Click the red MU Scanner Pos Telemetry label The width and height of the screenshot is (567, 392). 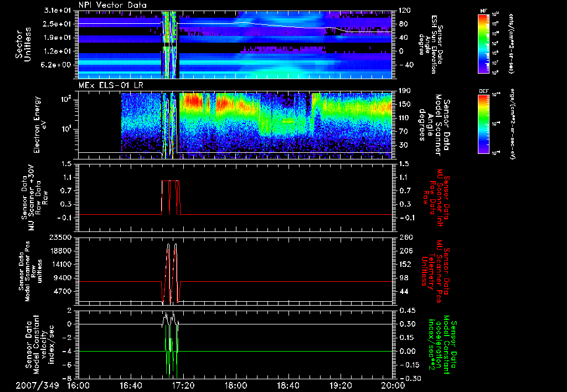[x=436, y=271]
